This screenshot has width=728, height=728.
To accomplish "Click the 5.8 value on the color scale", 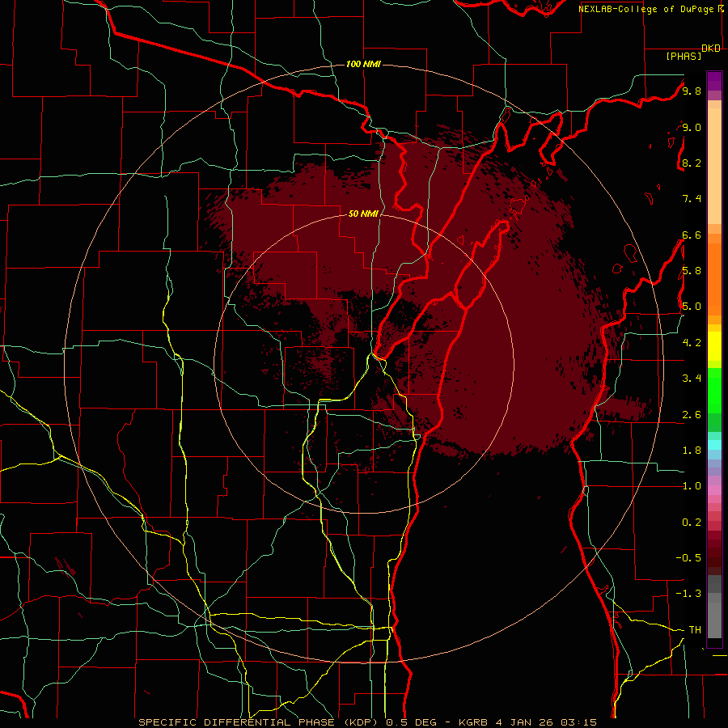I will tap(692, 271).
